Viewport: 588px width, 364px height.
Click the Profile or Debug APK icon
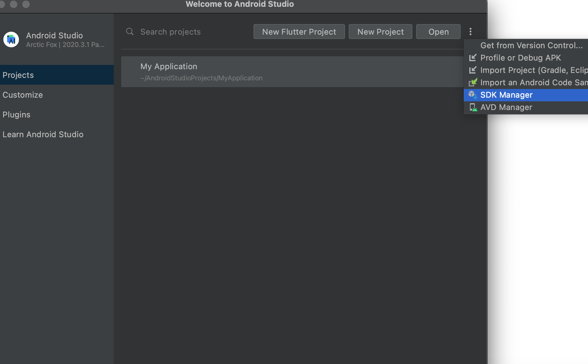[473, 58]
